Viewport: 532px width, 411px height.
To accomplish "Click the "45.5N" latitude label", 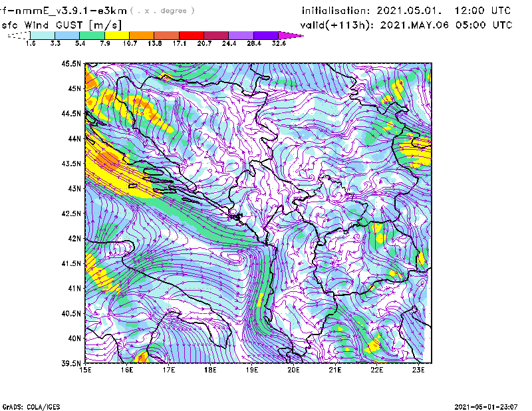I will [71, 63].
